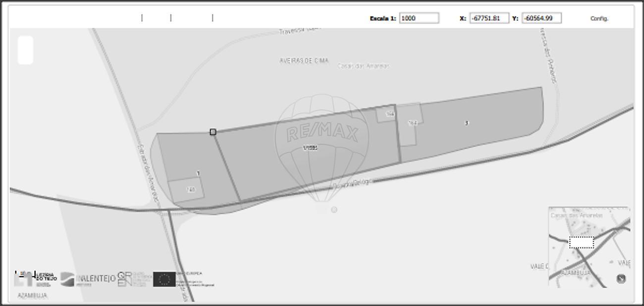Select small building parcel 166
644x306 pixels.
click(x=385, y=114)
